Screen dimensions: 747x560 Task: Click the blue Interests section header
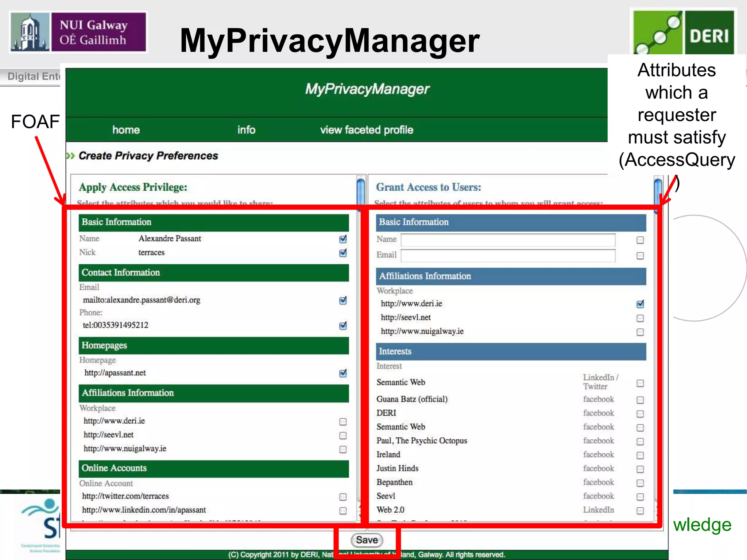(511, 351)
